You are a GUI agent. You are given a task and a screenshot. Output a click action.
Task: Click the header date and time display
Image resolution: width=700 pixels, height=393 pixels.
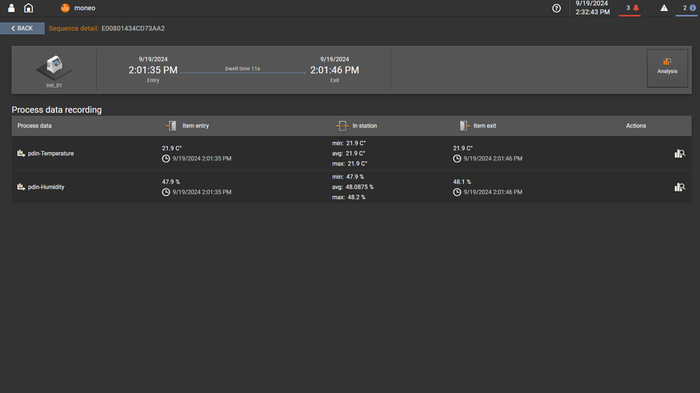[x=592, y=8]
